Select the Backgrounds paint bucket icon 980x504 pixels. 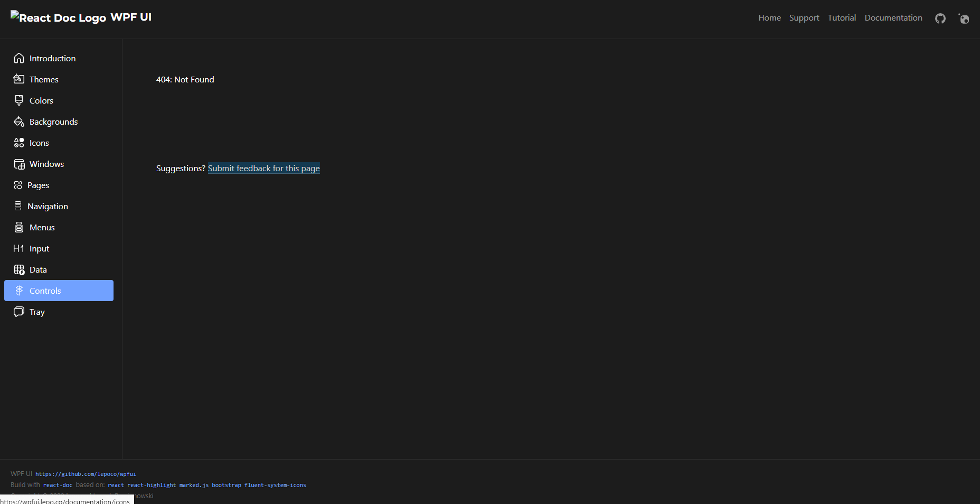(x=18, y=122)
